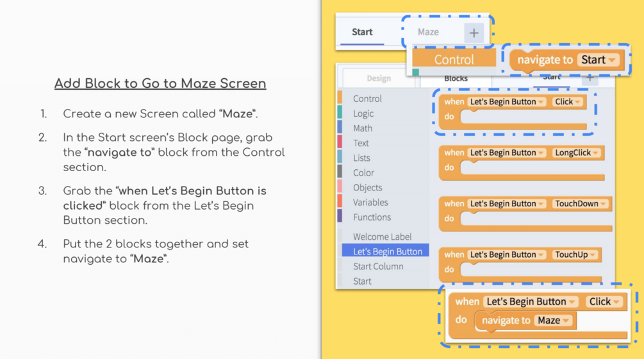
Task: Open Let's Begin Button dropdown above navigate to Maze
Action: pos(531,302)
